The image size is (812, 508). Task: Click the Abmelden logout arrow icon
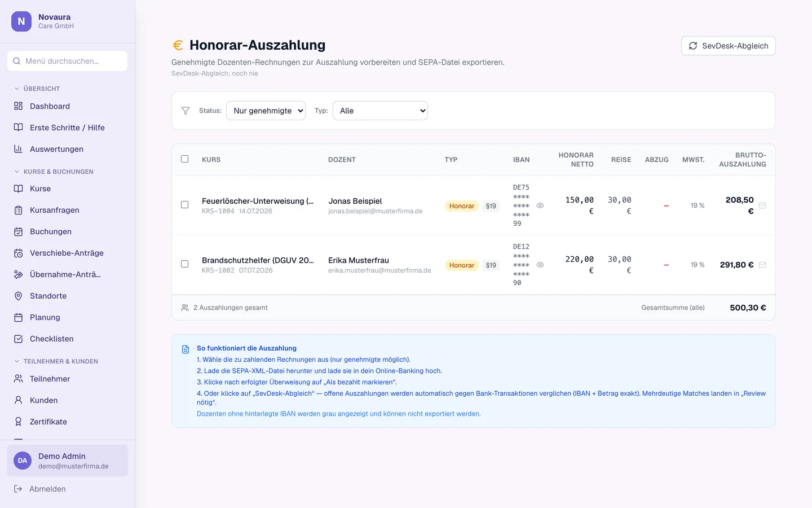pyautogui.click(x=18, y=489)
